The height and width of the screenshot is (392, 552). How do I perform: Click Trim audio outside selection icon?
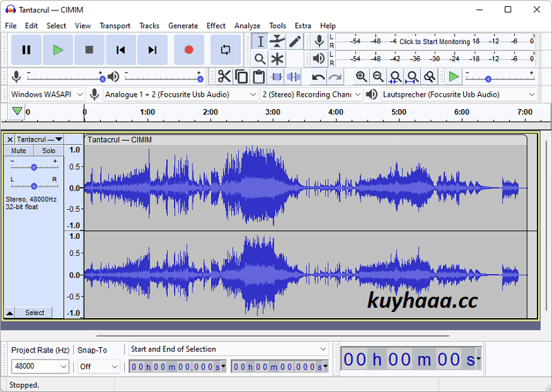coord(277,77)
